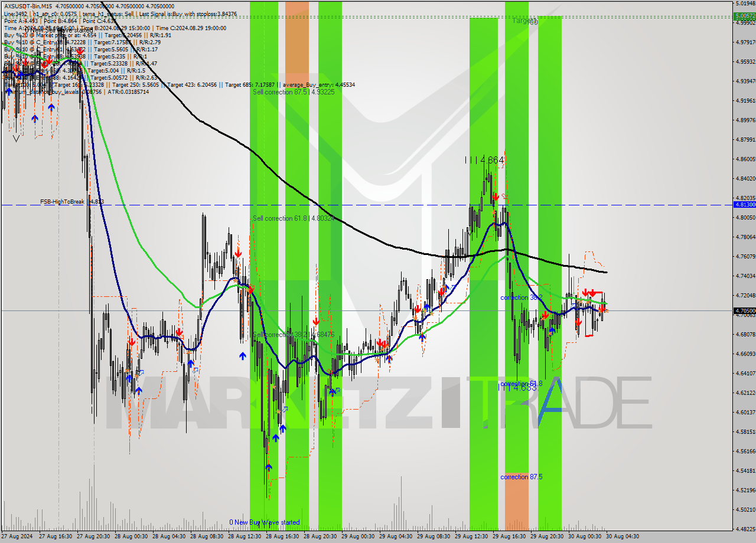Click the 4.66093 price axis value
The width and height of the screenshot is (756, 543).
[745, 354]
